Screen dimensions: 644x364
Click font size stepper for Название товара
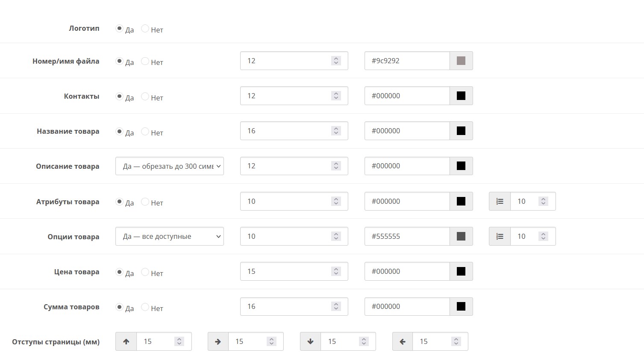point(336,131)
